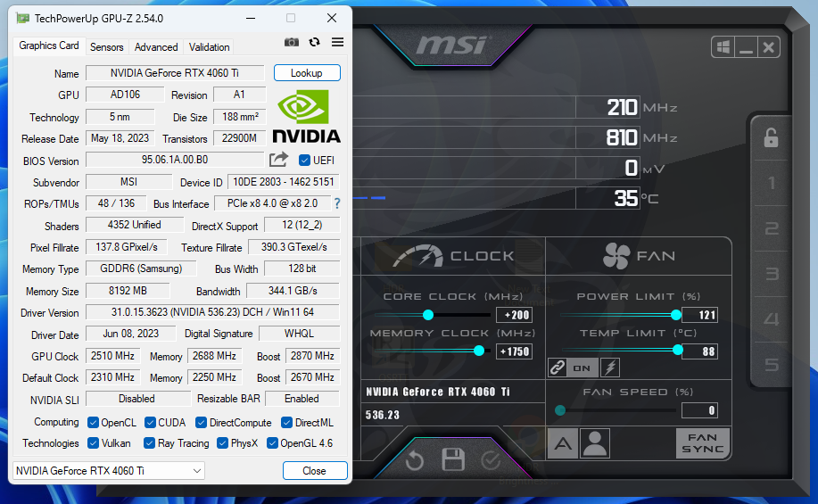Toggle the power/temp link icon
The height and width of the screenshot is (504, 818).
558,368
